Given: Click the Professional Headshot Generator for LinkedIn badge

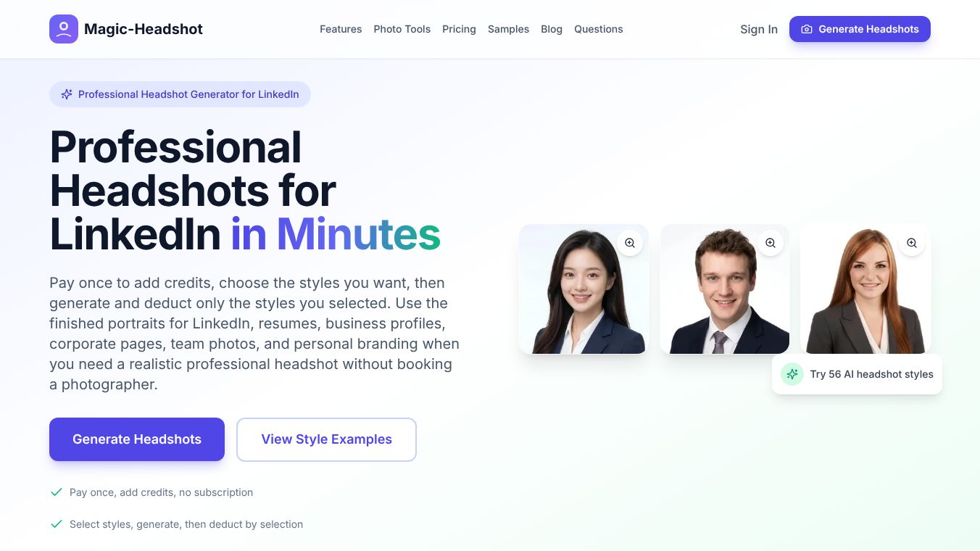Looking at the screenshot, I should click(180, 94).
